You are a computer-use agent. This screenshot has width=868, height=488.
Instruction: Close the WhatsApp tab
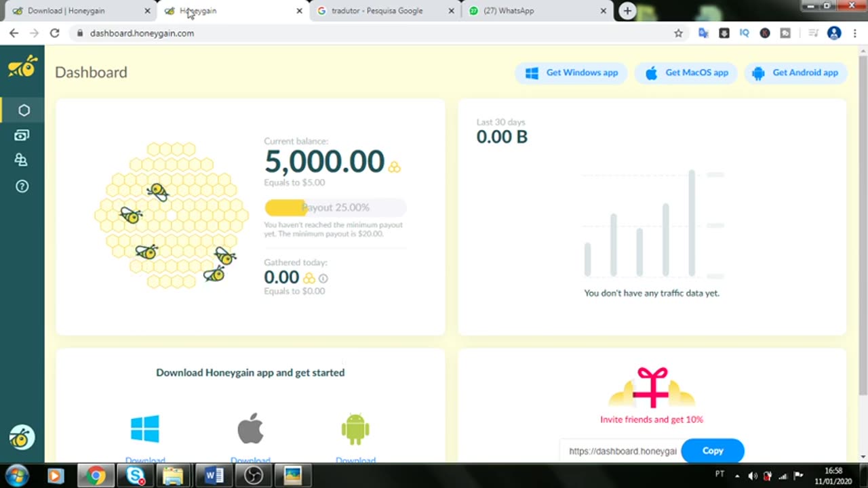point(603,11)
